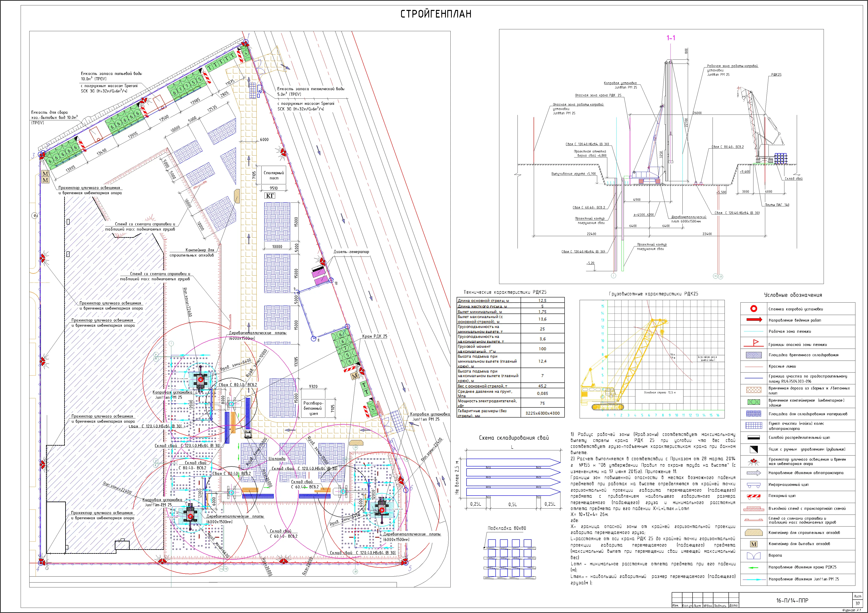Click 'Технические характеристики РДК25' table heading
This screenshot has width=868, height=613.
coord(505,292)
